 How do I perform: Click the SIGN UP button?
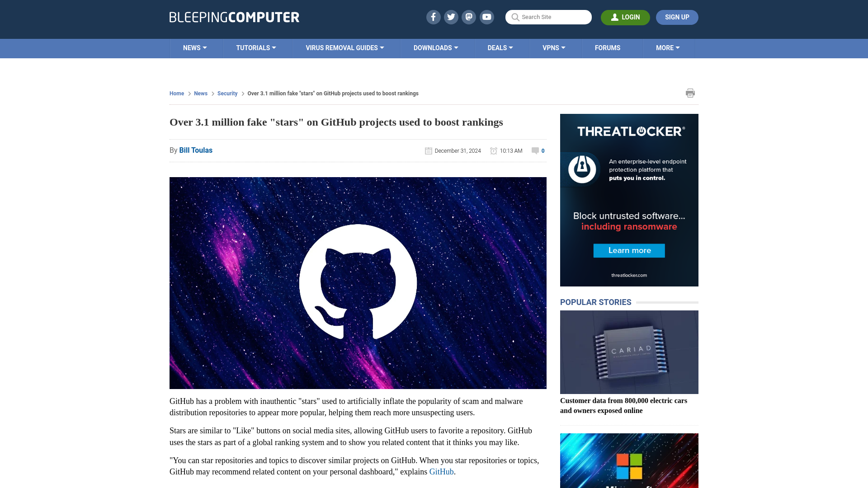pos(677,17)
